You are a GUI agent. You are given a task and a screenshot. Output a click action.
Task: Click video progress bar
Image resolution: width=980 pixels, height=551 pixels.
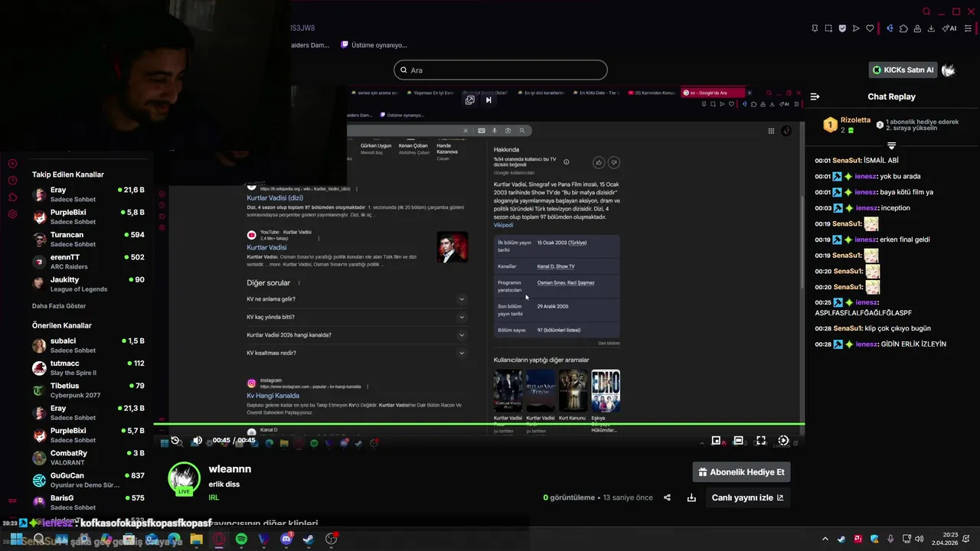coord(479,424)
